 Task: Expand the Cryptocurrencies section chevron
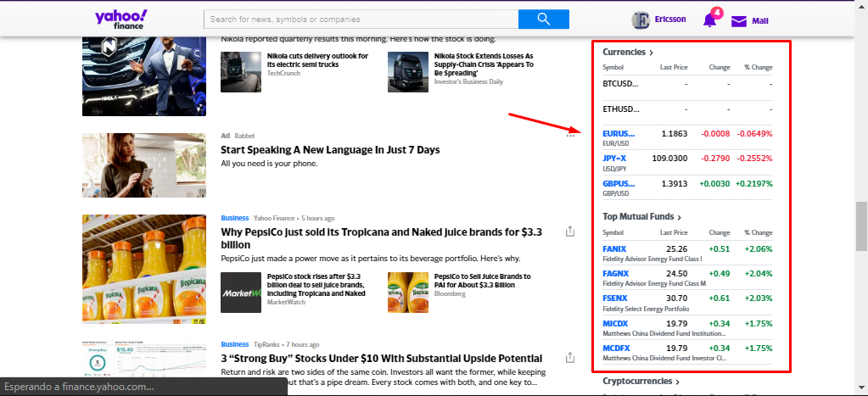pos(678,382)
